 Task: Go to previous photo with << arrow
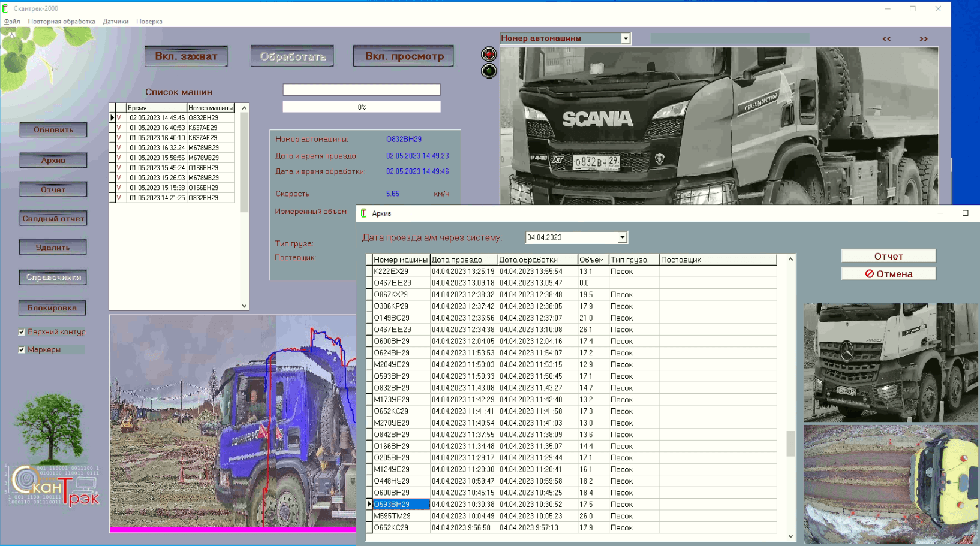(886, 38)
